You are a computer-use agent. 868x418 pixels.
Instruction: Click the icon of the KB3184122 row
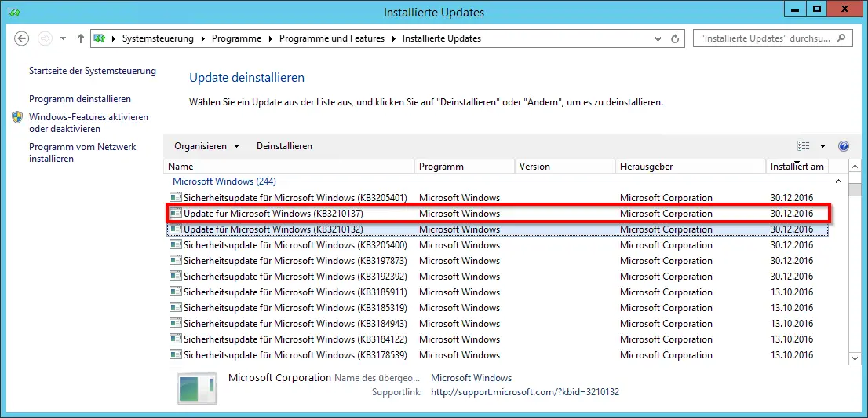pos(176,339)
